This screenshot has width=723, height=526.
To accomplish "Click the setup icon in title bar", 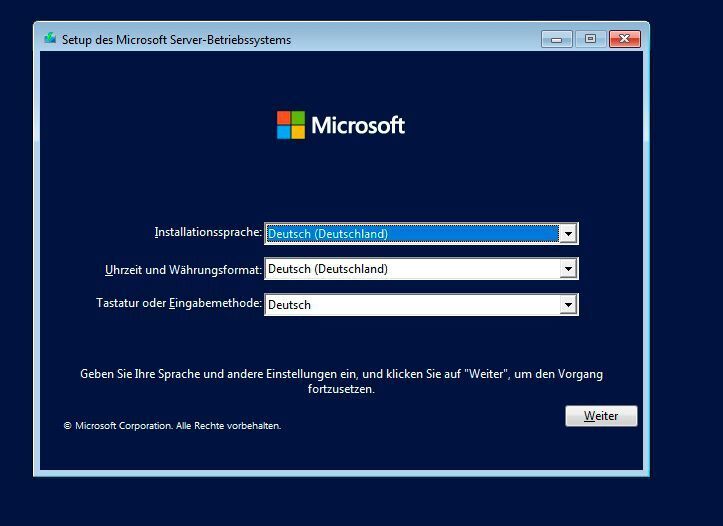I will click(50, 38).
